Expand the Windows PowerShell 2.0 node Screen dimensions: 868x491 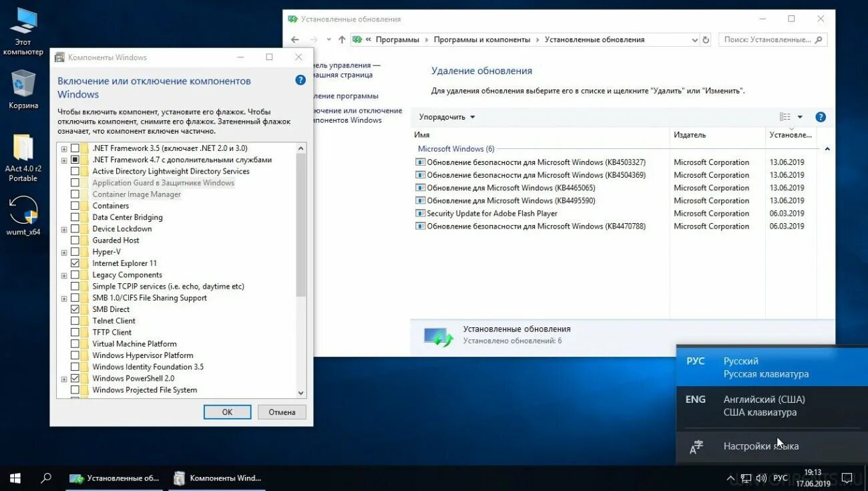64,378
